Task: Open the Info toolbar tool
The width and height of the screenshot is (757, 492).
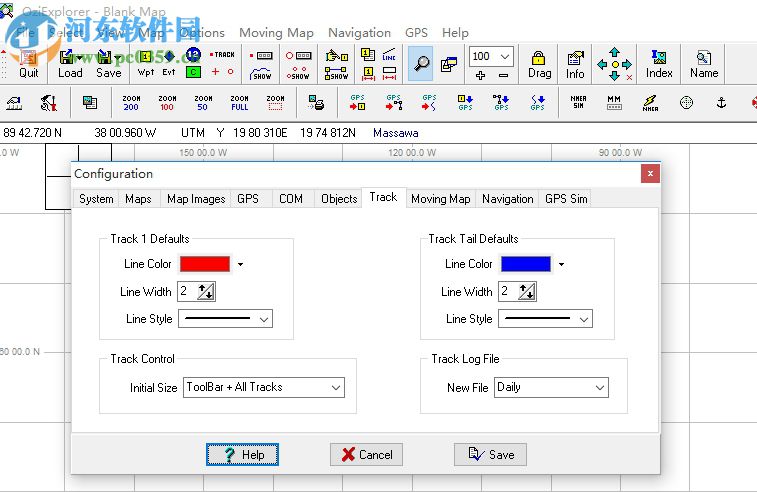Action: (x=575, y=65)
